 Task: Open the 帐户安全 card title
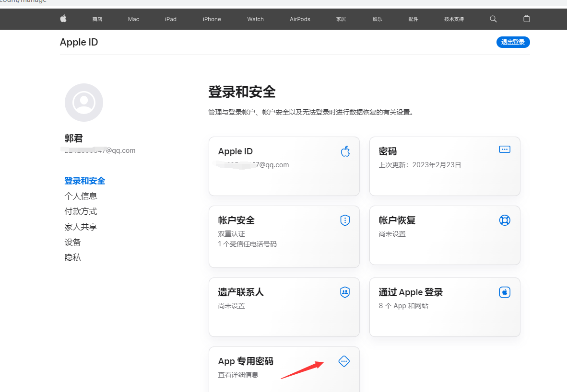click(236, 220)
